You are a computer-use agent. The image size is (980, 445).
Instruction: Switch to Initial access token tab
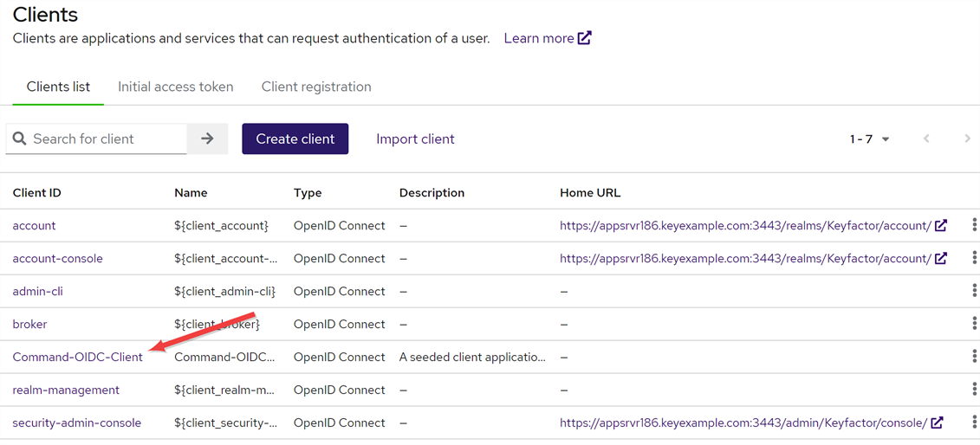click(x=175, y=87)
